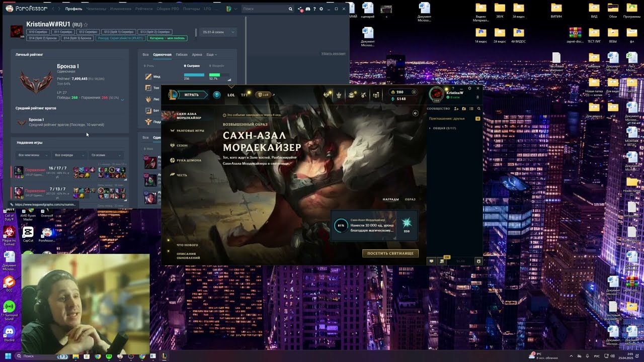644x362 pixels.
Task: Open the 'Приглашения: друзья' invites row
Action: pyautogui.click(x=454, y=119)
